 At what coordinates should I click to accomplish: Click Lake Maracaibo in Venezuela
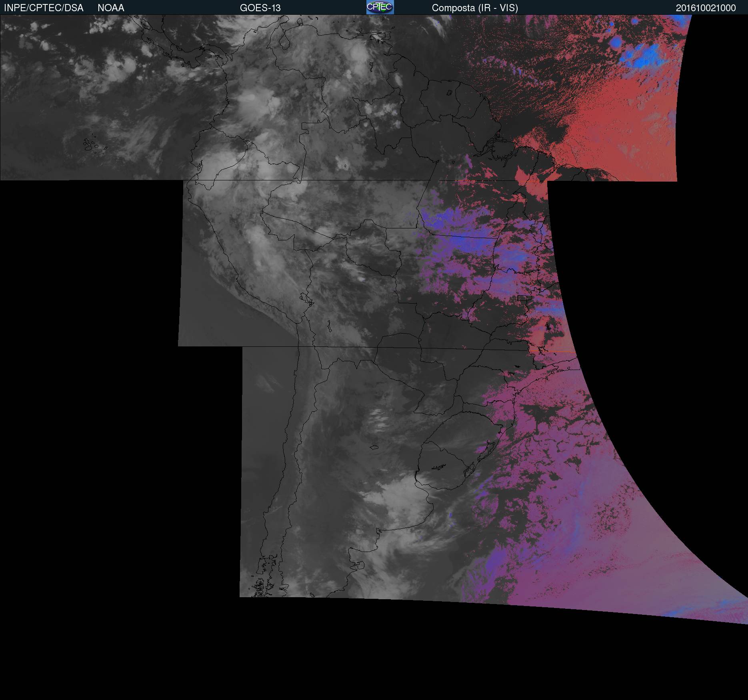[x=284, y=42]
